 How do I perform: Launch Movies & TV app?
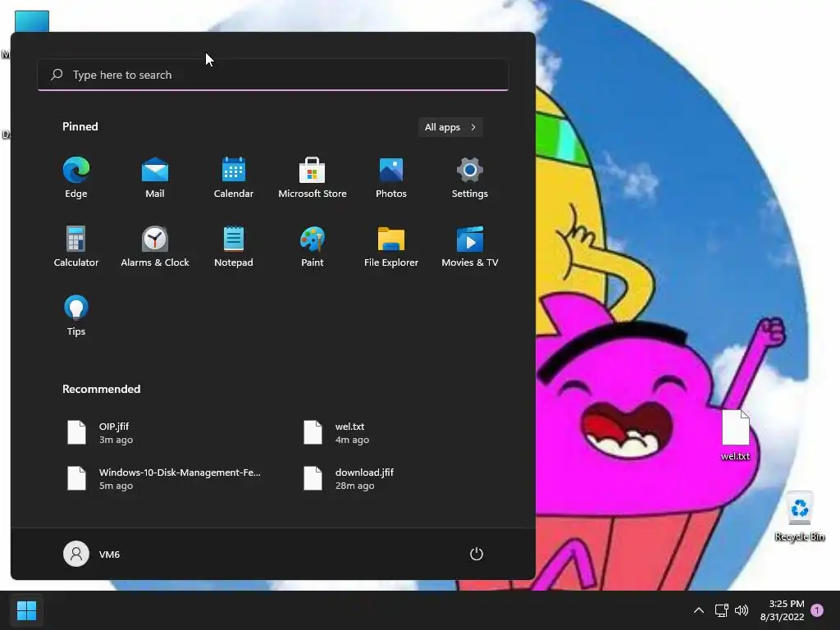click(470, 246)
